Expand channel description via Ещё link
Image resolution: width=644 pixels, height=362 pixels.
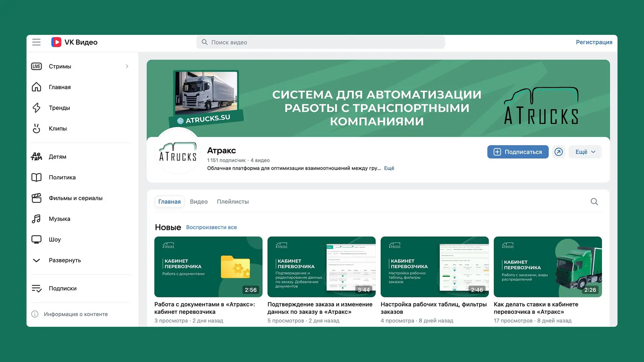(x=389, y=168)
